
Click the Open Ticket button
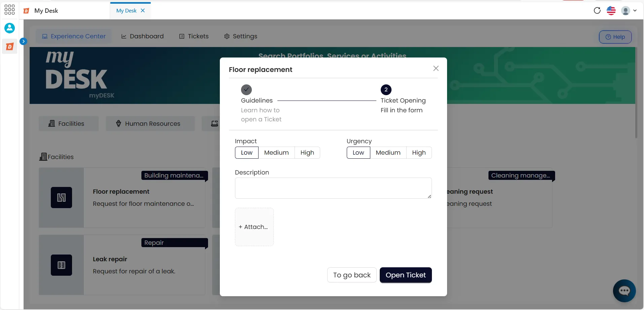pos(406,275)
